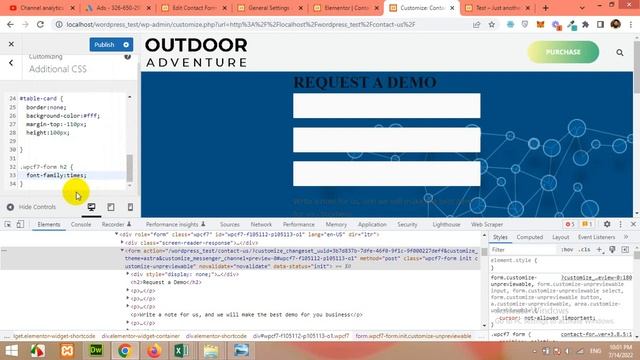Open the MetaMask fox extension
640x360 pixels.
click(540, 24)
